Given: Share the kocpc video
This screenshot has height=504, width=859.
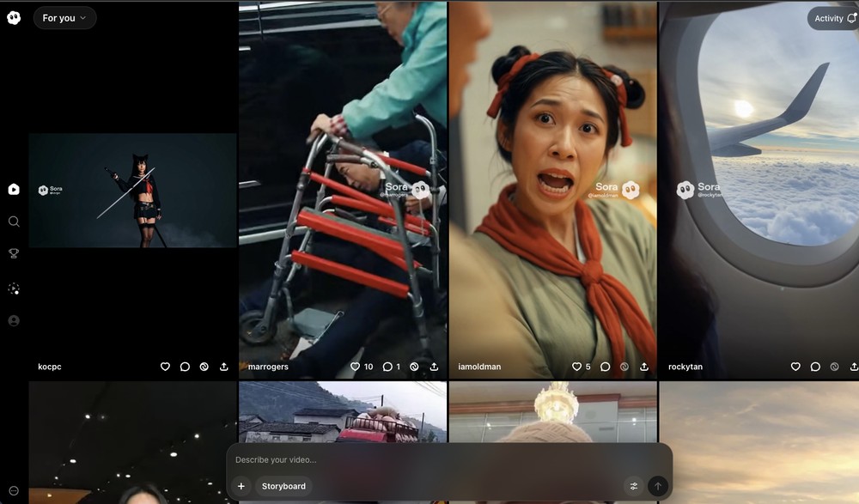Looking at the screenshot, I should (223, 367).
